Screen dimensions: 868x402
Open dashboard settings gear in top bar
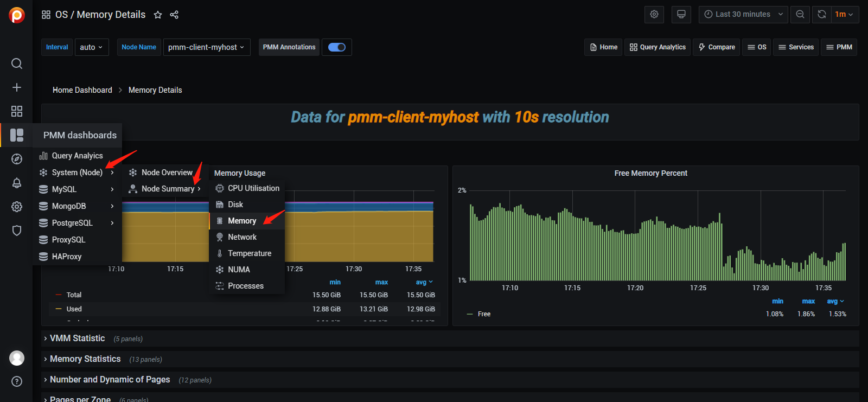tap(654, 15)
